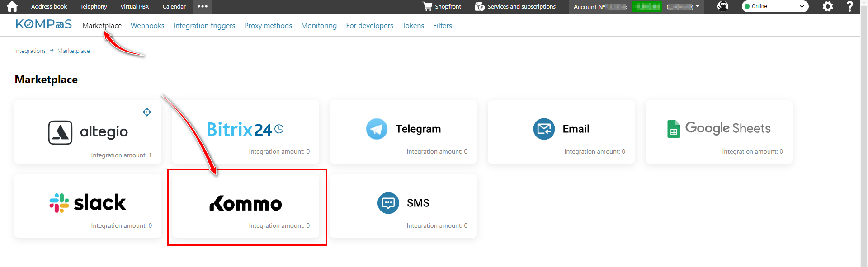Switch to the Webhooks tab
Viewport: 868px width, 267px height.
[147, 26]
